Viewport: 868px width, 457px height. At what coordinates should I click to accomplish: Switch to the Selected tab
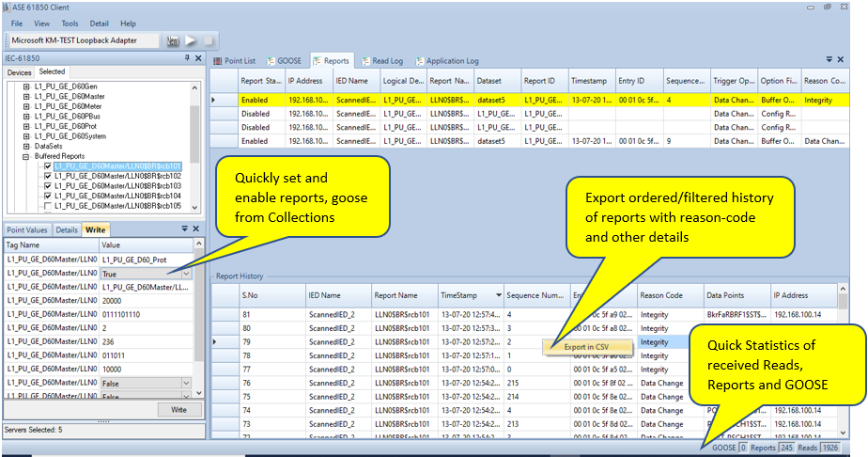pos(52,72)
